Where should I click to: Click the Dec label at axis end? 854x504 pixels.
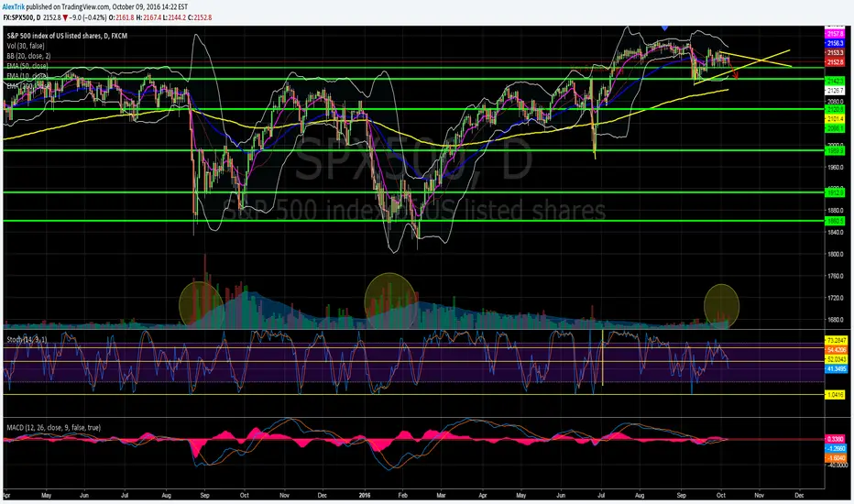coord(799,495)
